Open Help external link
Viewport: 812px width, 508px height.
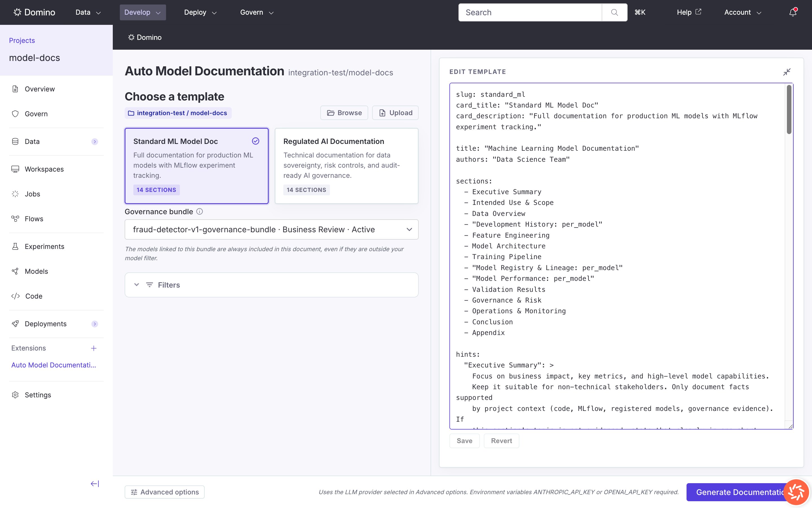pyautogui.click(x=689, y=12)
